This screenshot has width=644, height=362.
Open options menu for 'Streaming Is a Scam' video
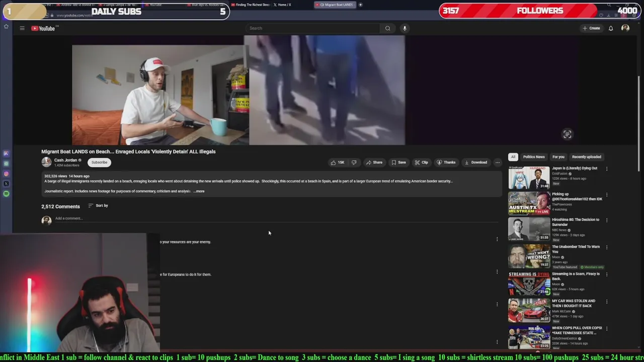(607, 275)
